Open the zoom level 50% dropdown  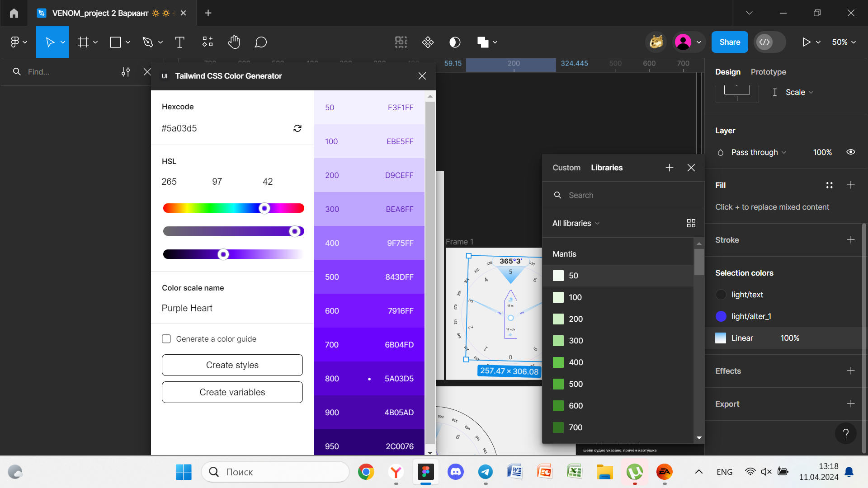[844, 42]
